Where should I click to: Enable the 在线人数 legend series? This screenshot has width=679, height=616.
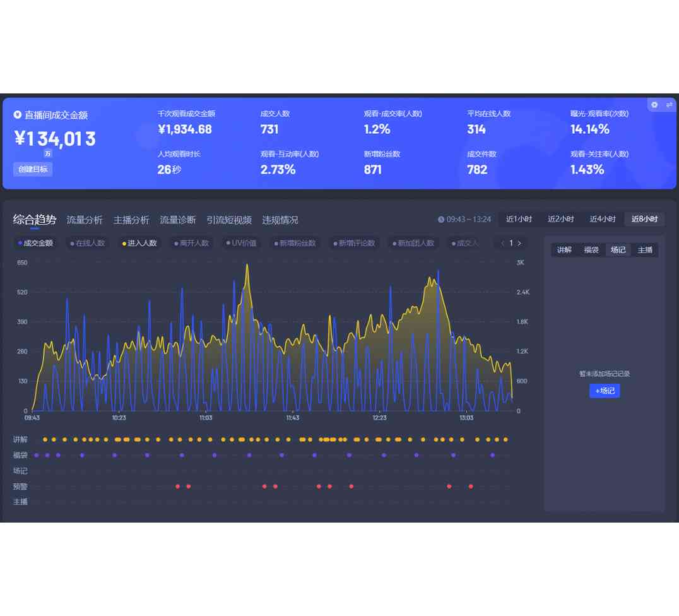[x=88, y=243]
